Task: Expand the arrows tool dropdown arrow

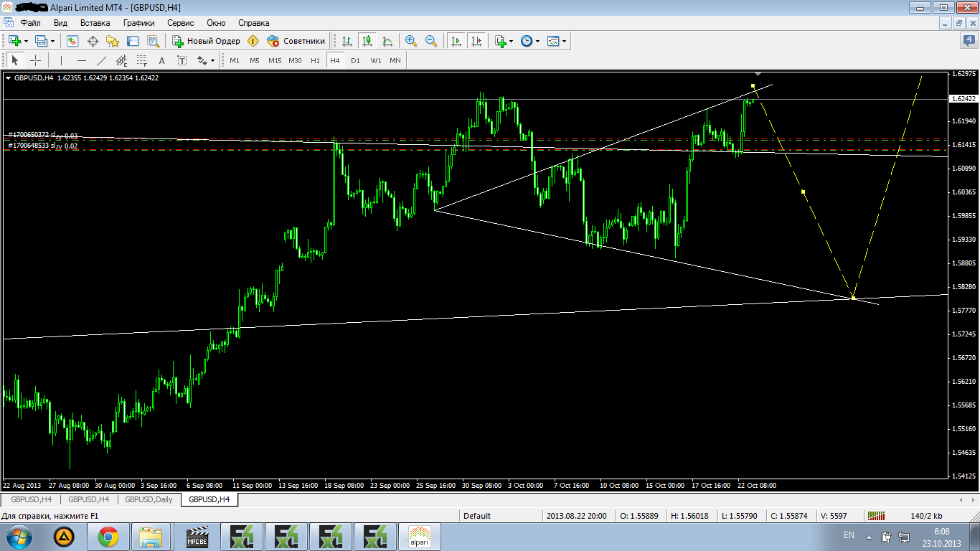Action: [x=212, y=60]
